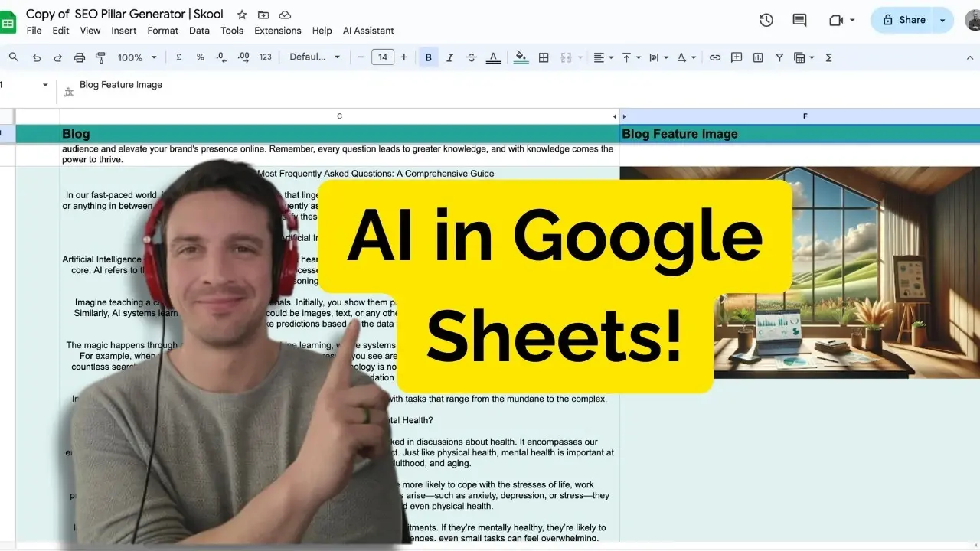Open the AI Assistant menu
The width and height of the screenshot is (980, 551).
tap(368, 31)
